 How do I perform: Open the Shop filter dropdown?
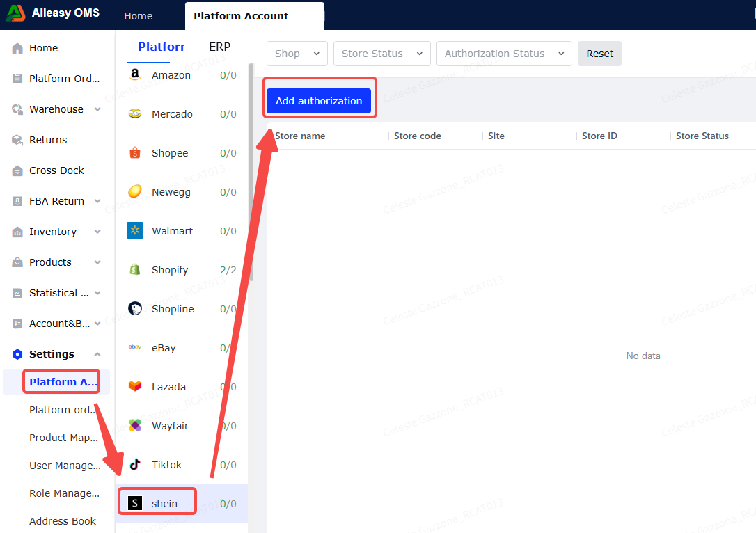click(x=297, y=54)
